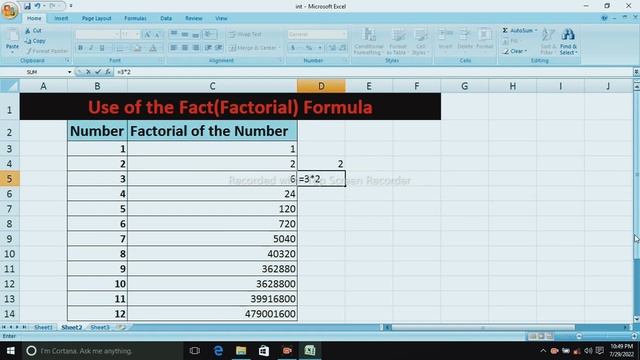This screenshot has width=640, height=360.
Task: Switch to Sheet1 tab
Action: [43, 327]
